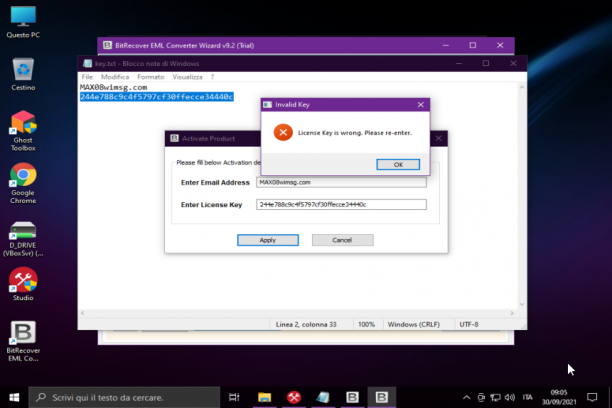Click the Notepad title bar icon

88,63
